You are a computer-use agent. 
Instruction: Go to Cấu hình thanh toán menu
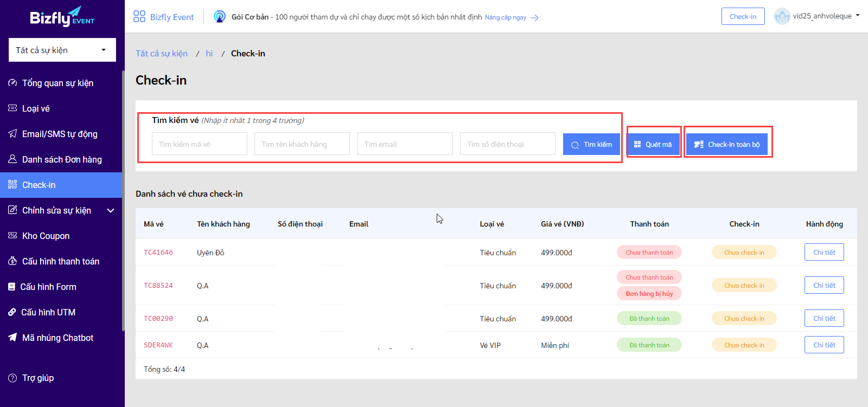tap(61, 261)
